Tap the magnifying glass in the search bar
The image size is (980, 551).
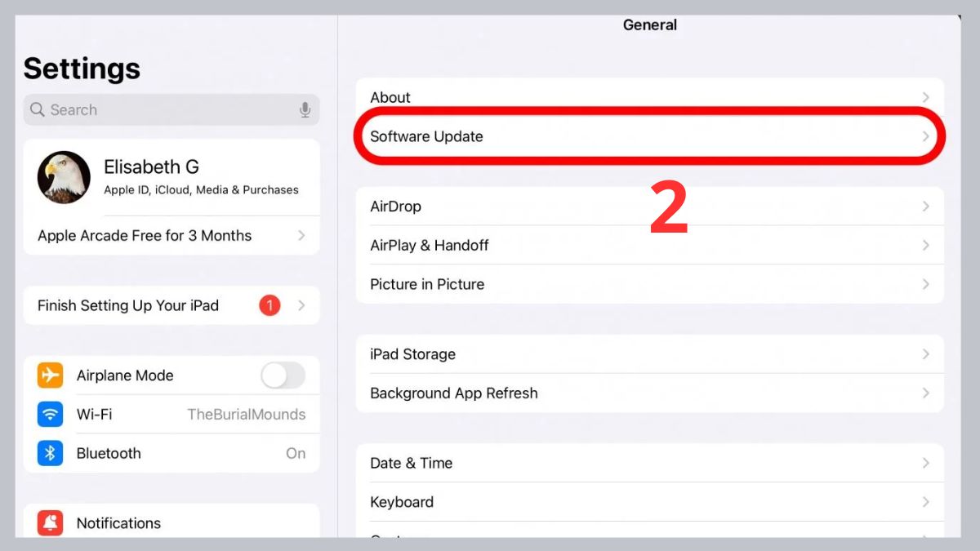tap(38, 109)
